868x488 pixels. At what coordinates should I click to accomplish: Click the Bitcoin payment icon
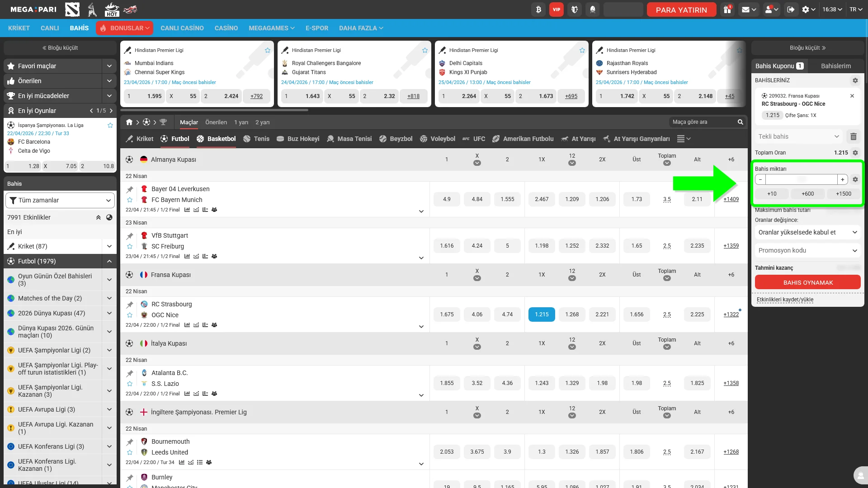coord(538,9)
